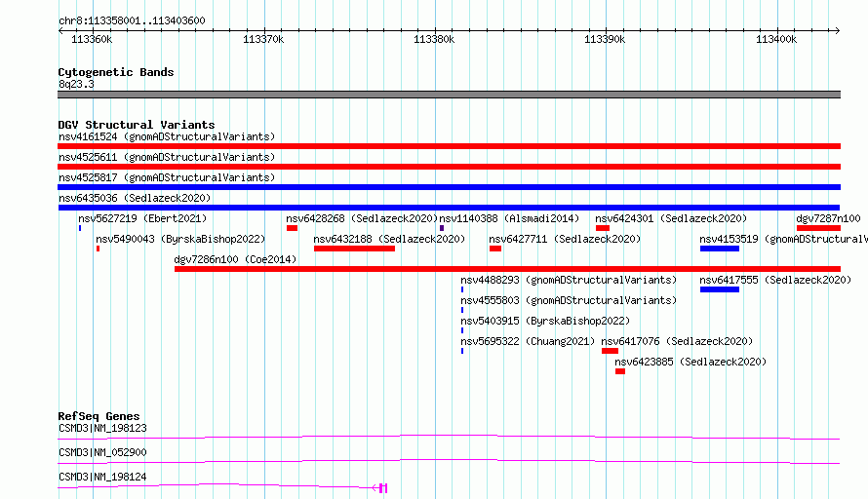Select the long red dgv7286n100 bar
The image size is (868, 499).
[x=507, y=269]
